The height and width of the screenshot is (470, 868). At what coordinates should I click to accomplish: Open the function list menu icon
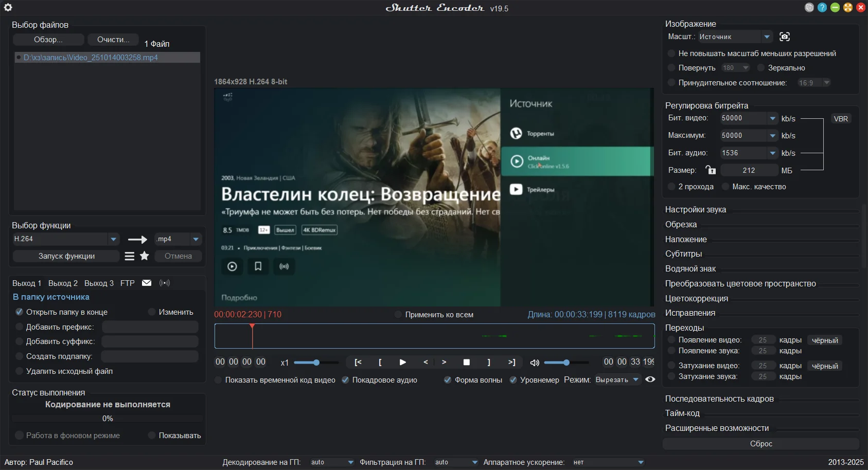(x=130, y=256)
